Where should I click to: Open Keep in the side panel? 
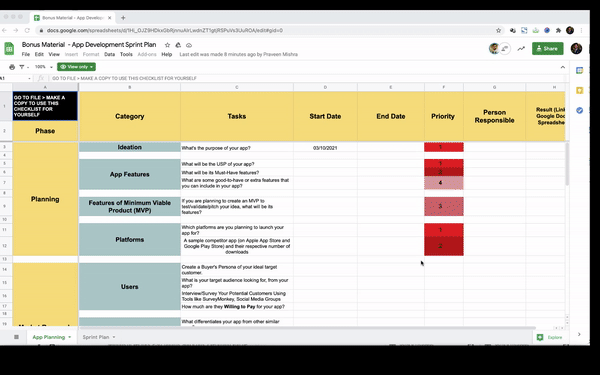point(579,90)
